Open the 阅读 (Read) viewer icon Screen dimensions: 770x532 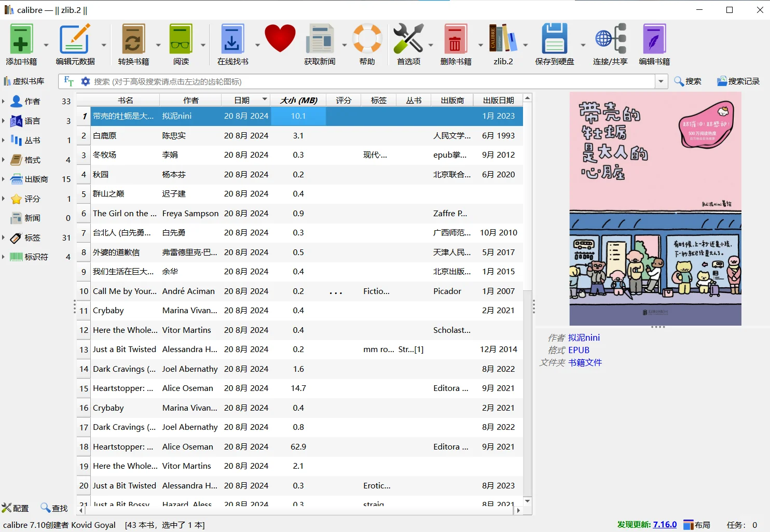(181, 39)
